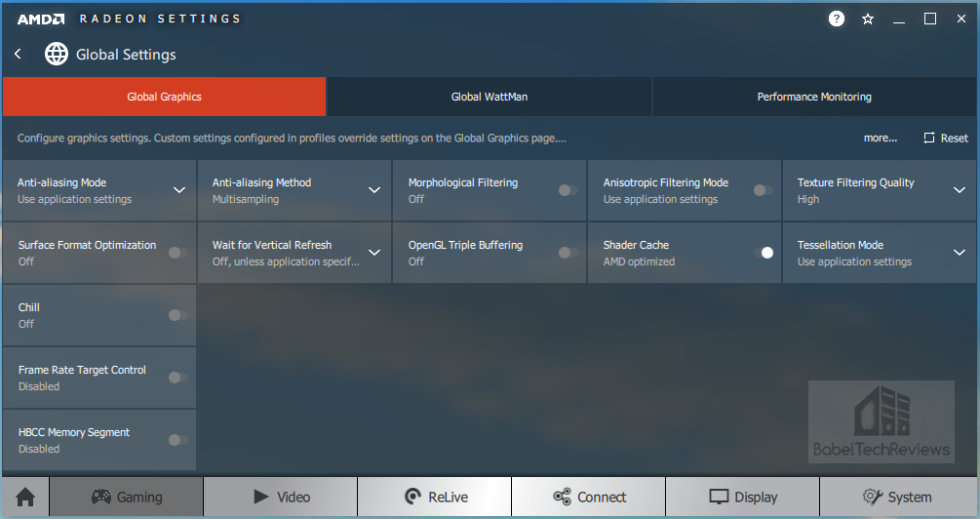
Task: Click Global Settings title text
Action: pos(126,55)
